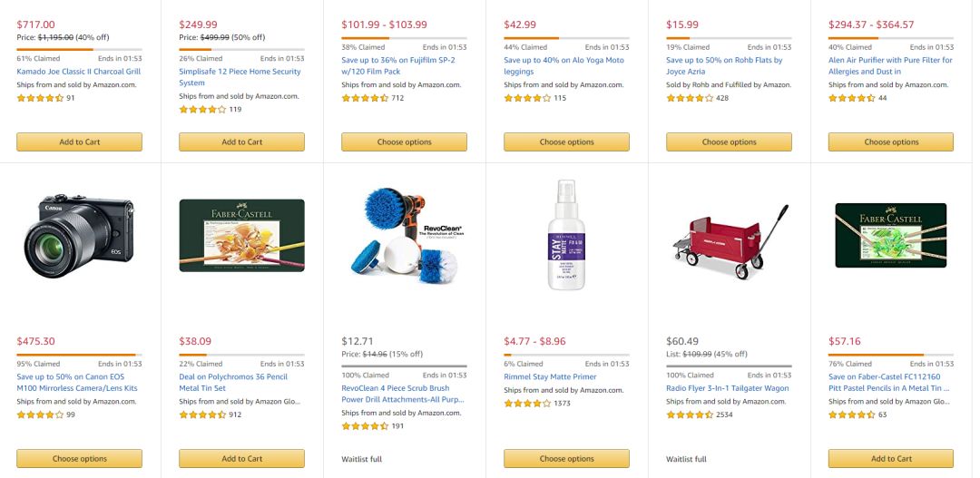Choose options for Alo Yoga Moto leggings
The image size is (980, 478).
tap(566, 141)
